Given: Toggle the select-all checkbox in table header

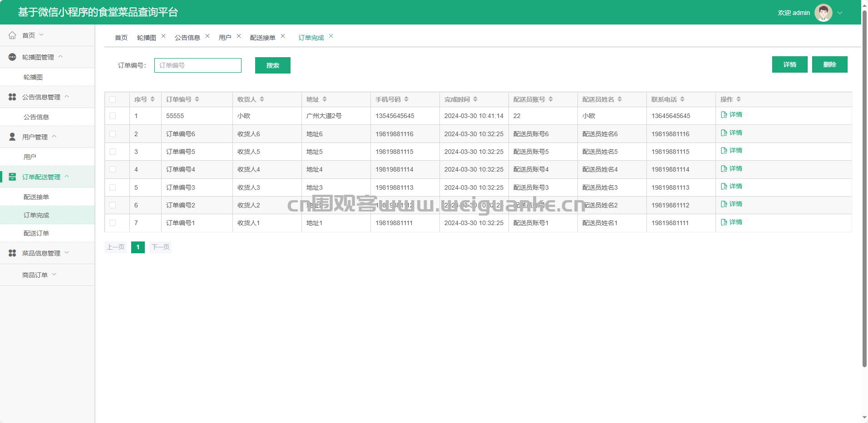Looking at the screenshot, I should (113, 99).
